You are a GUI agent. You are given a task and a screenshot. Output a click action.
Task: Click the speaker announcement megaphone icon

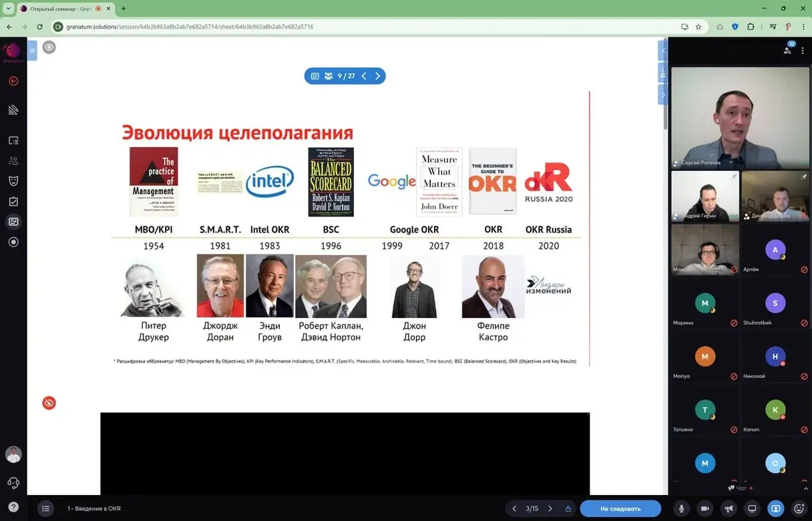[728, 508]
